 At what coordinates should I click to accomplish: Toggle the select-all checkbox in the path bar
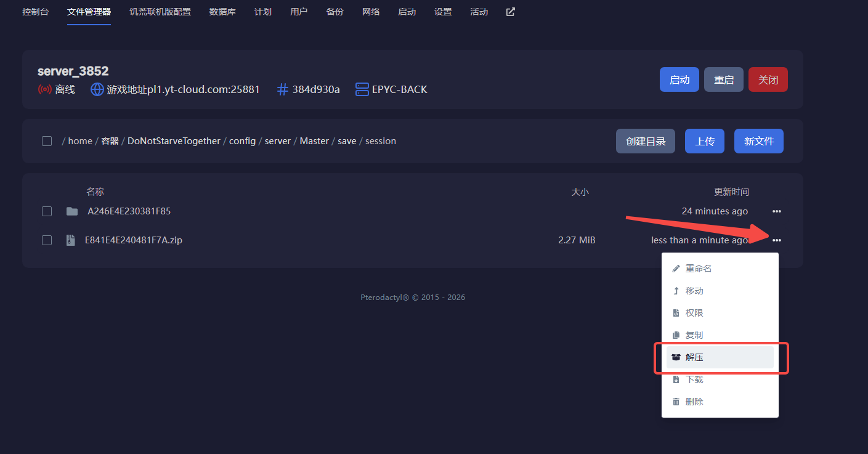[47, 141]
